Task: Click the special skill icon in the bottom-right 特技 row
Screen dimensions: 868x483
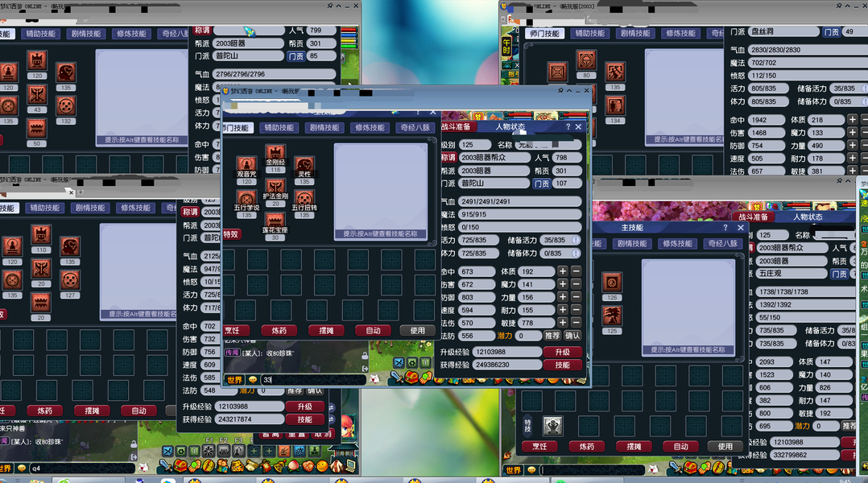Action: coord(552,426)
